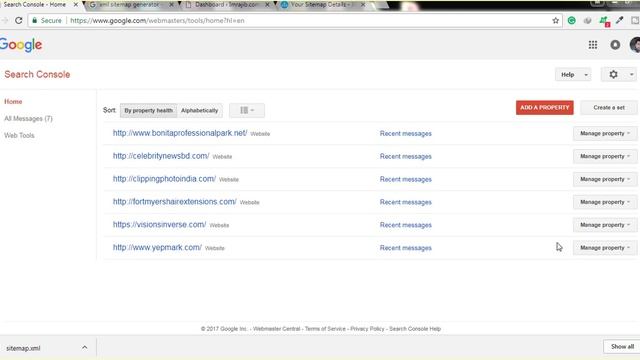View Recent messages for clippingphotoindia.com
Image resolution: width=640 pixels, height=360 pixels.
pyautogui.click(x=406, y=179)
